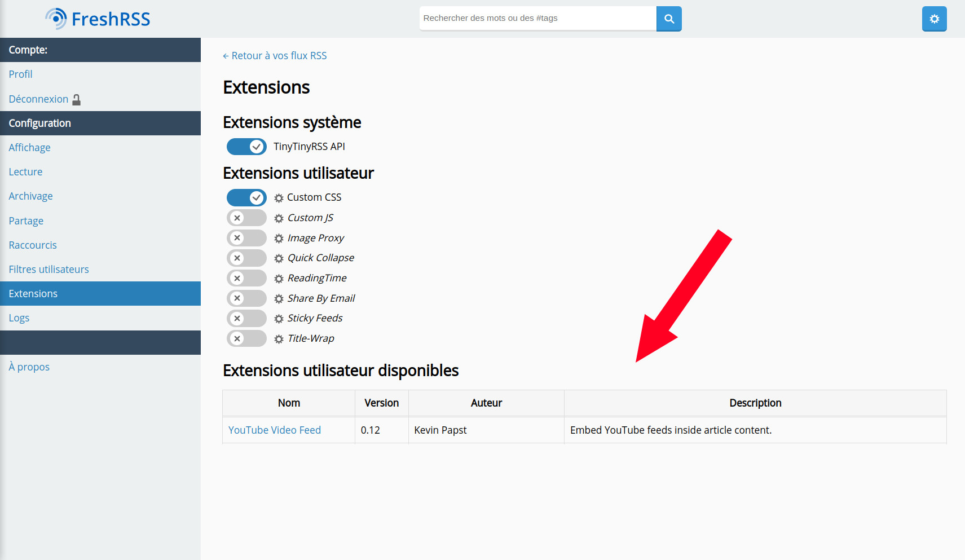This screenshot has width=965, height=560.
Task: Open Sticky Feeds configuration gear
Action: coord(279,319)
